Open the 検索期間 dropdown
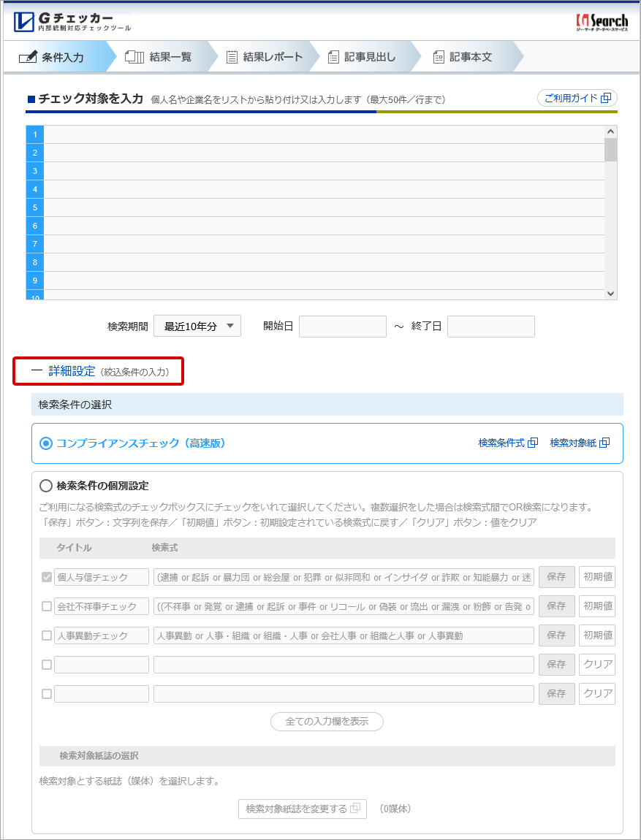The width and height of the screenshot is (641, 840). pos(197,327)
